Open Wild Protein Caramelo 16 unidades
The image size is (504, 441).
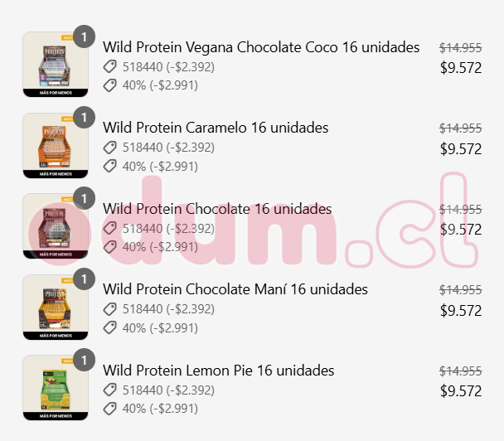click(216, 128)
